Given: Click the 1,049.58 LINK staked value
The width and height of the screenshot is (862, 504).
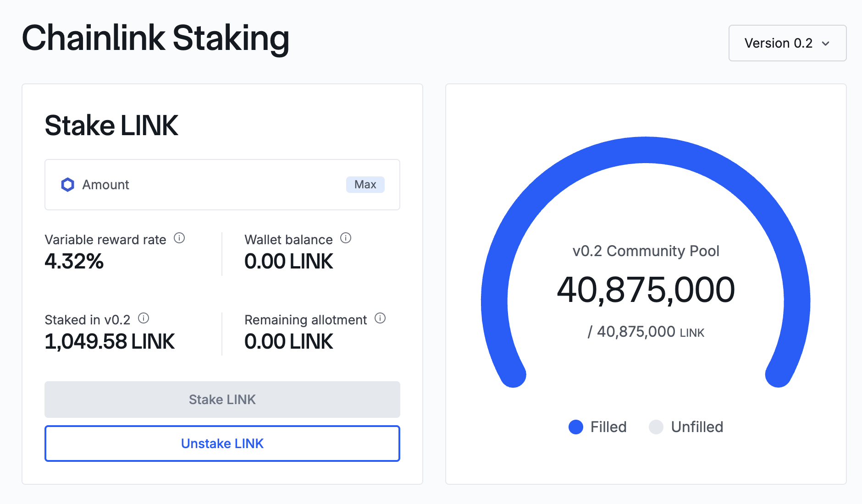Looking at the screenshot, I should tap(110, 342).
